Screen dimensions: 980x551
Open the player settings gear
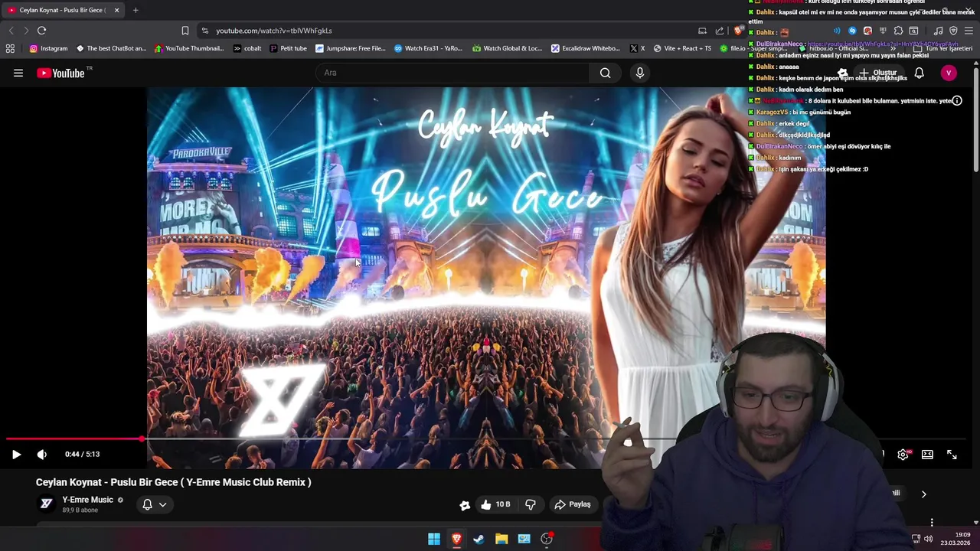point(903,454)
